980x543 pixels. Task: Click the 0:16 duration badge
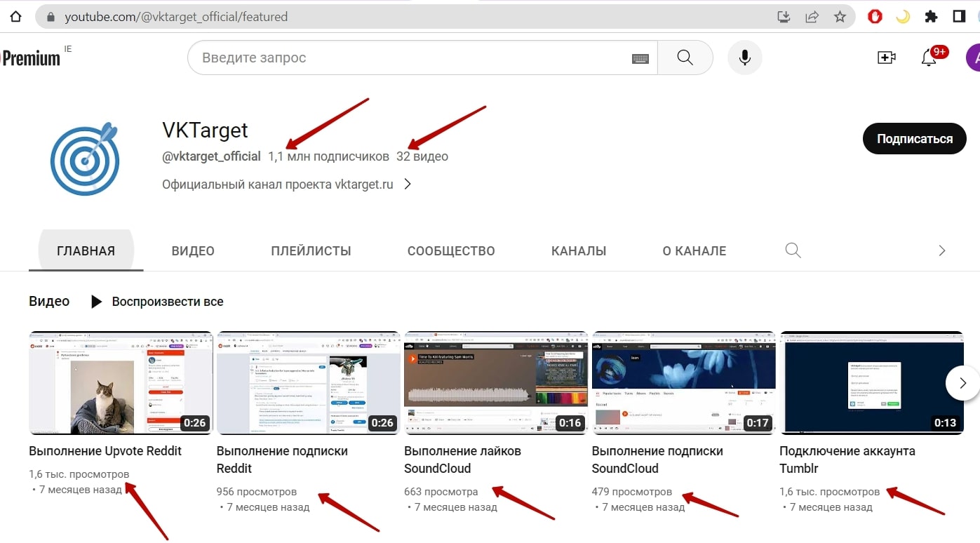coord(570,423)
